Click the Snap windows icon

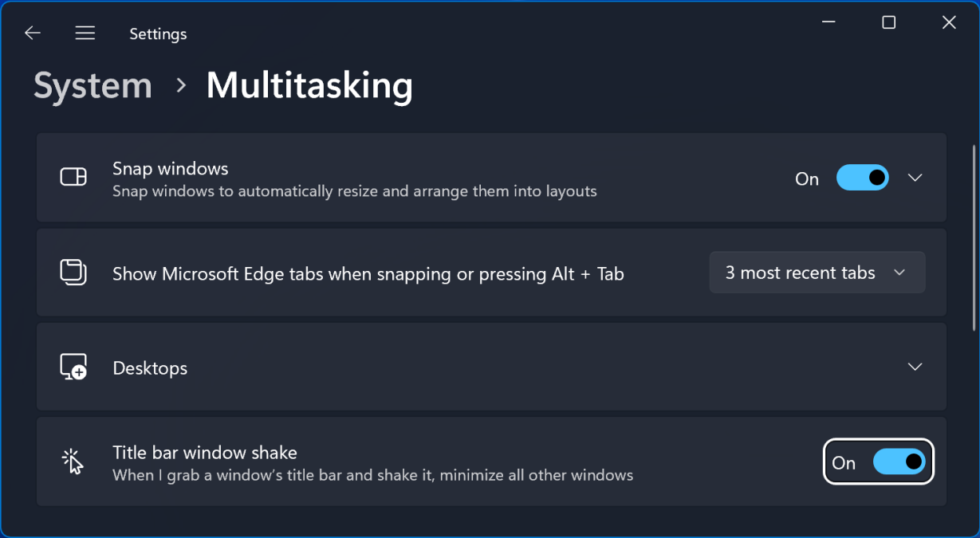tap(73, 177)
